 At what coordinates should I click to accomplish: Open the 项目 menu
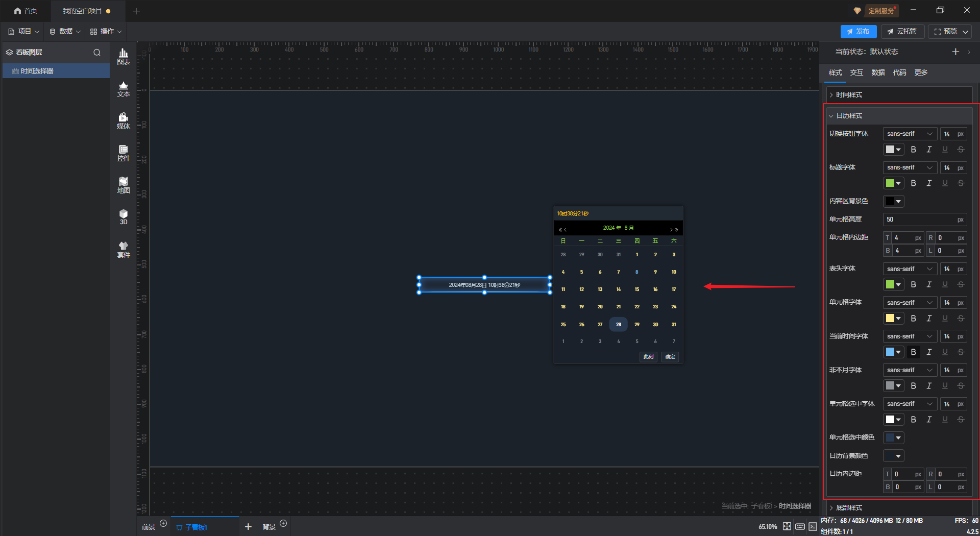[x=24, y=32]
